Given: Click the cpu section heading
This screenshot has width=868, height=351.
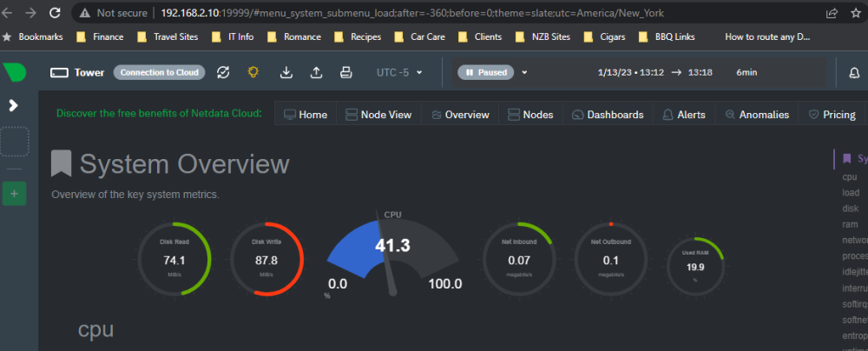Looking at the screenshot, I should point(95,330).
